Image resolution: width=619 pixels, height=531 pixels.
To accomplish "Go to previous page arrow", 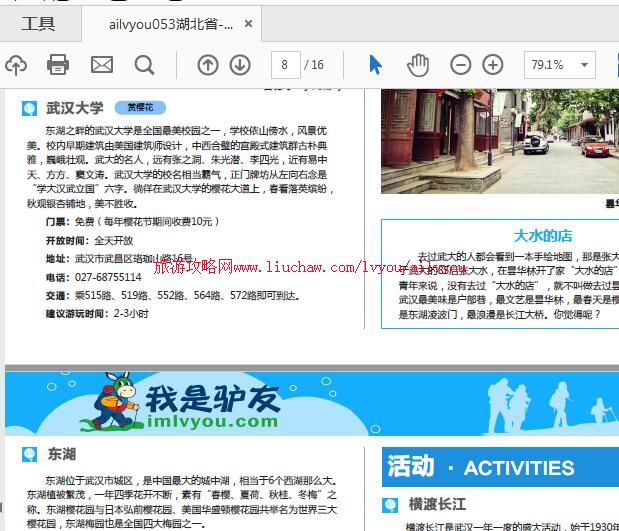I will pyautogui.click(x=207, y=65).
